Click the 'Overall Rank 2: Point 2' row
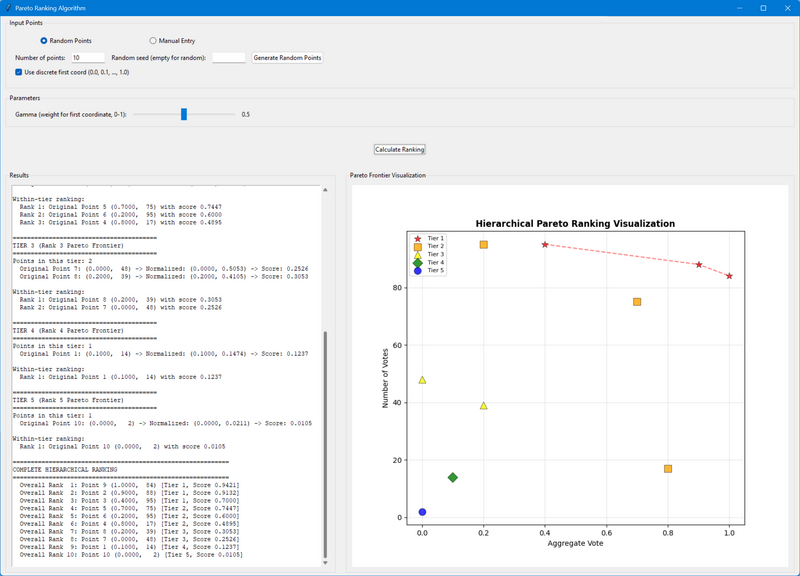 point(130,493)
